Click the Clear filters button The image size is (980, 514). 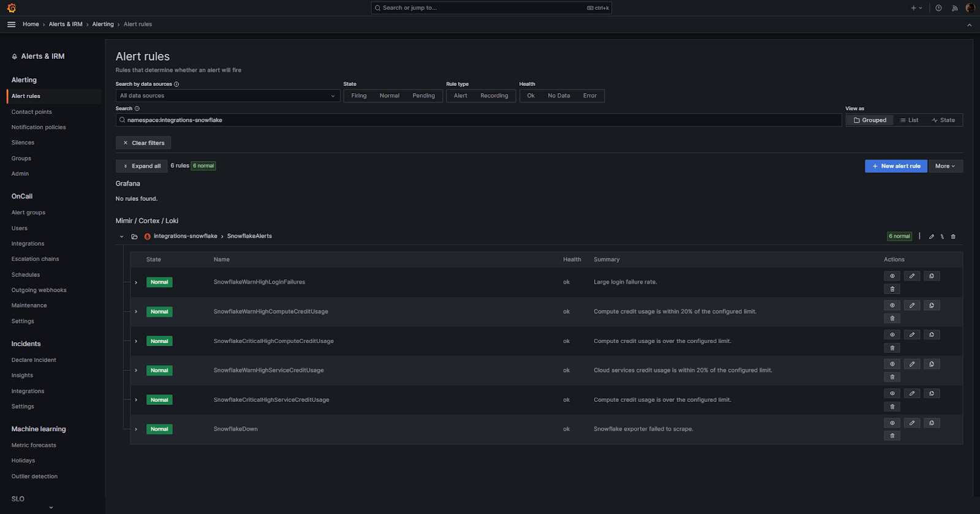(x=143, y=143)
